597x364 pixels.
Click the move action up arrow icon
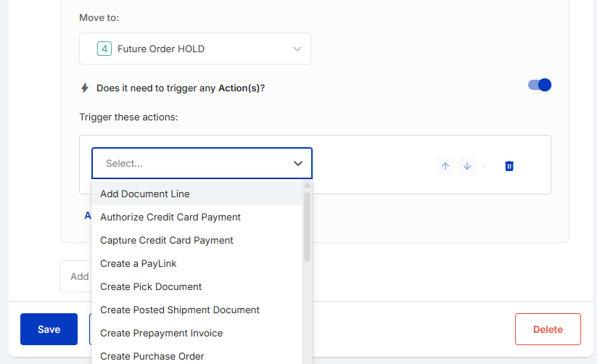click(445, 166)
